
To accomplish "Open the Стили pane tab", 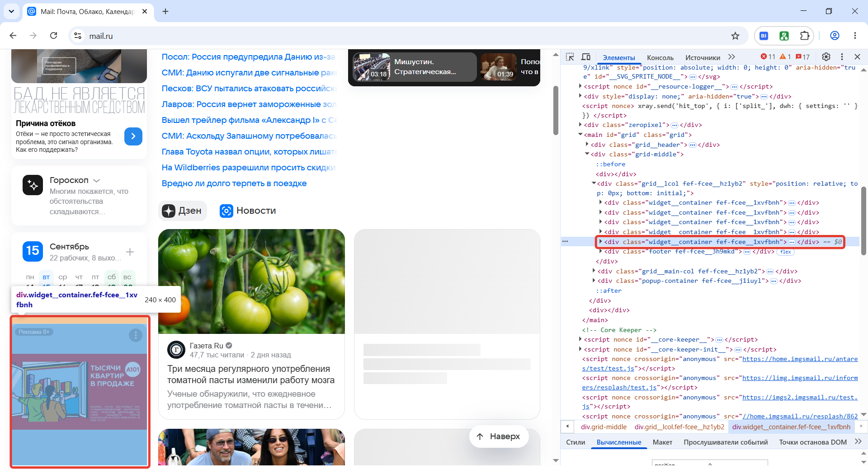I will point(576,442).
